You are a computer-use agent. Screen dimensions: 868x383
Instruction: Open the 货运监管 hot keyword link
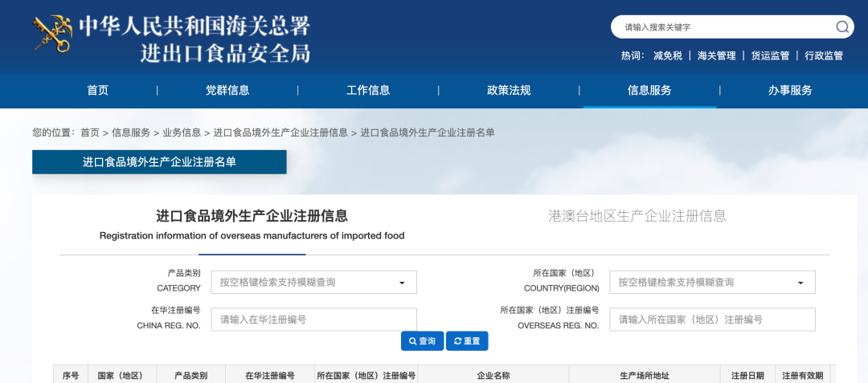tap(770, 56)
